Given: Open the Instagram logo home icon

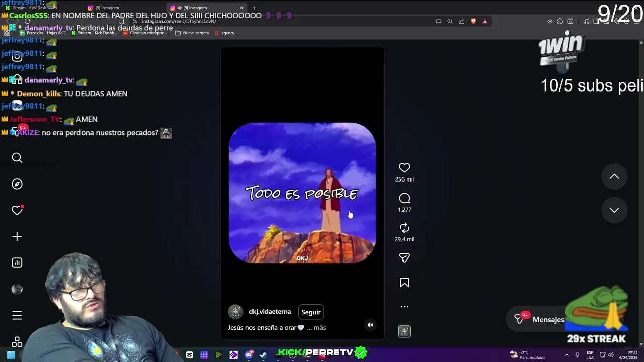Looking at the screenshot, I should click(17, 56).
